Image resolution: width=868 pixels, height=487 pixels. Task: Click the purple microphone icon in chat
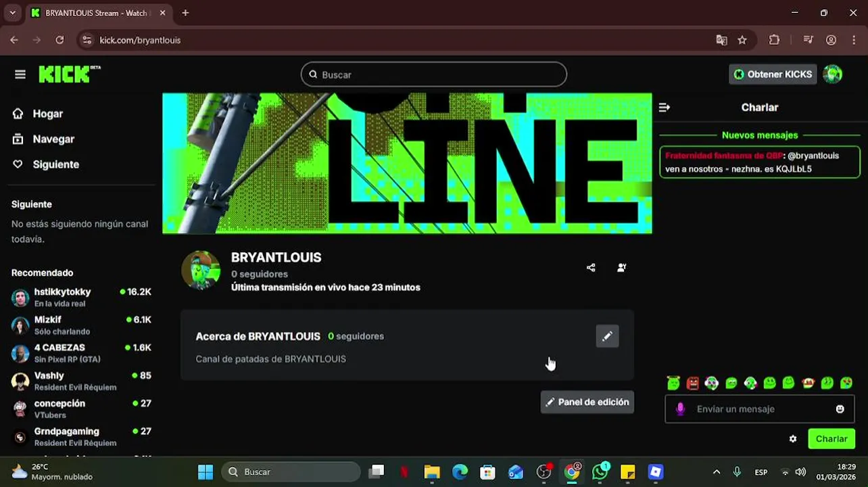tap(681, 409)
